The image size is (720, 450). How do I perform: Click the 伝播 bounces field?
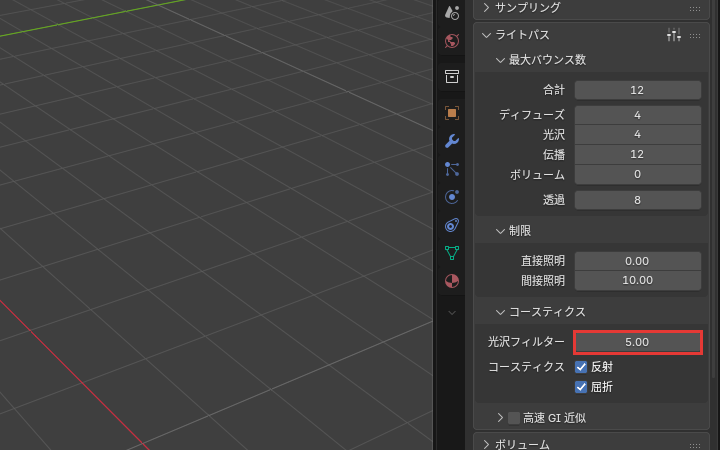click(637, 154)
